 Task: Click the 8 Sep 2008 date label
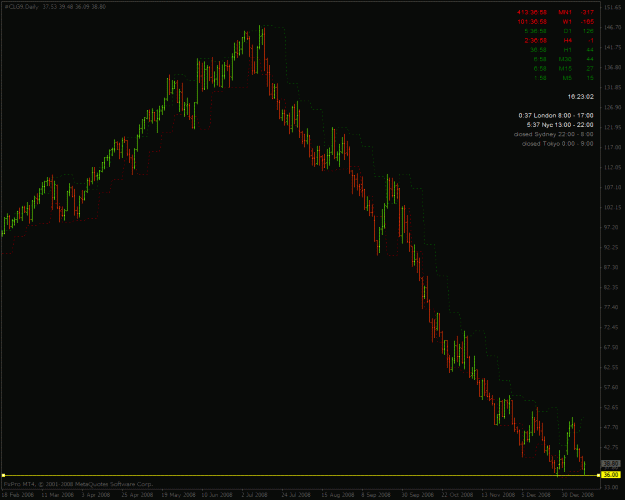coord(376,495)
